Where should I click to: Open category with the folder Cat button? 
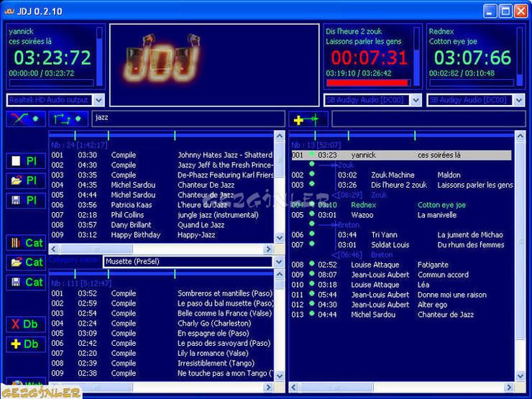25,262
